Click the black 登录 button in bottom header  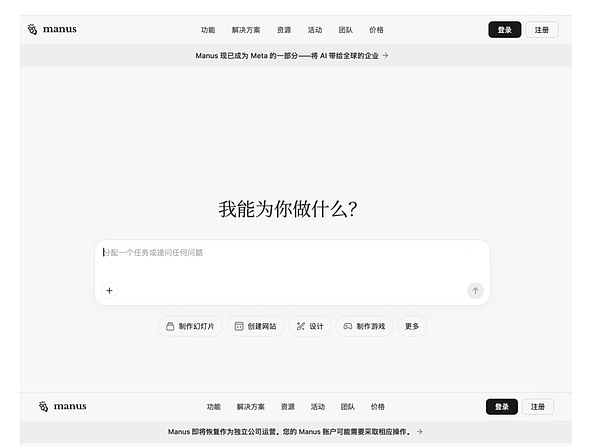click(x=502, y=407)
